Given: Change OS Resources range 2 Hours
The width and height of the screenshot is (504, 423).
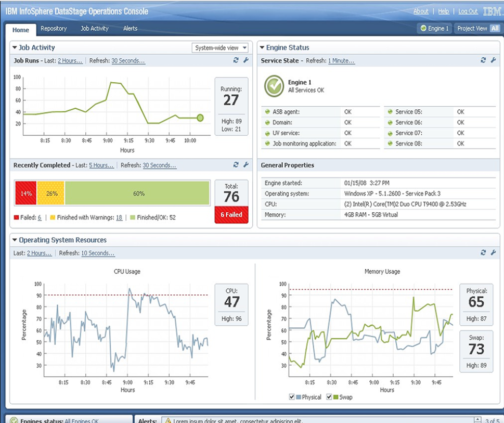Looking at the screenshot, I should coord(39,253).
